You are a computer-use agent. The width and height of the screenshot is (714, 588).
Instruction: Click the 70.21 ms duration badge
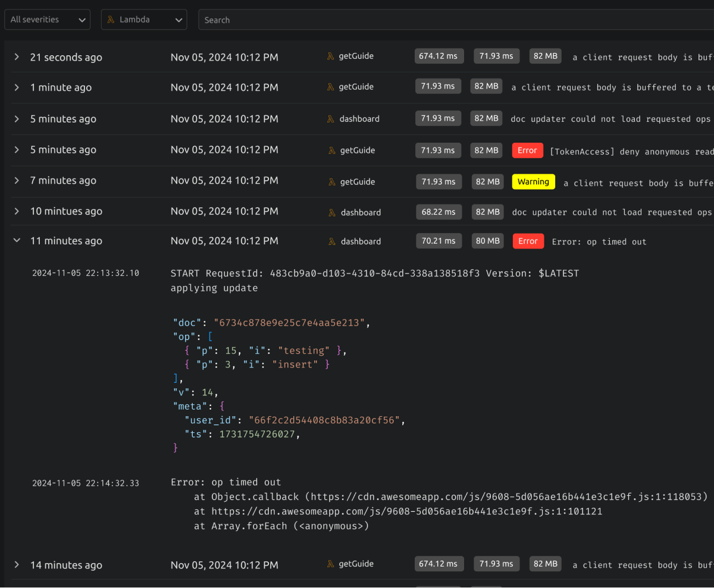point(439,241)
